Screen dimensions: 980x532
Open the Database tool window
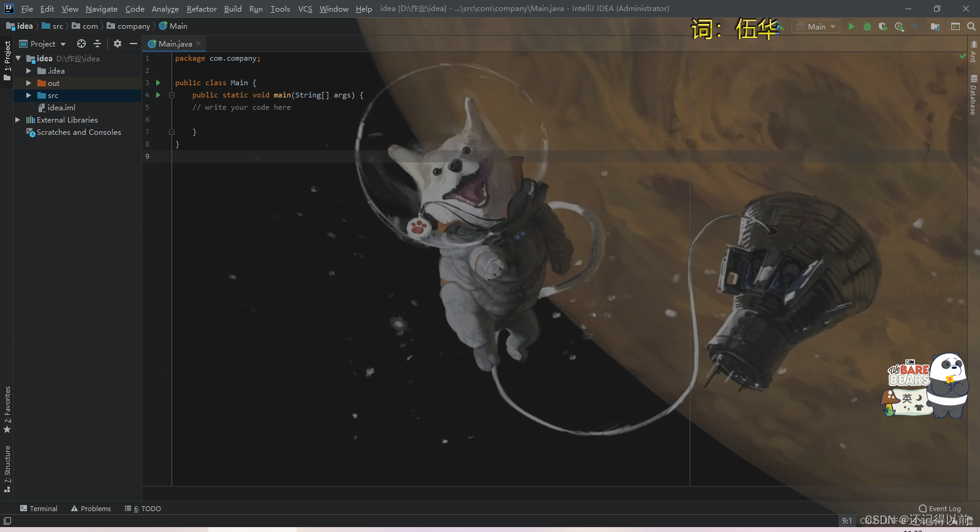tap(973, 95)
